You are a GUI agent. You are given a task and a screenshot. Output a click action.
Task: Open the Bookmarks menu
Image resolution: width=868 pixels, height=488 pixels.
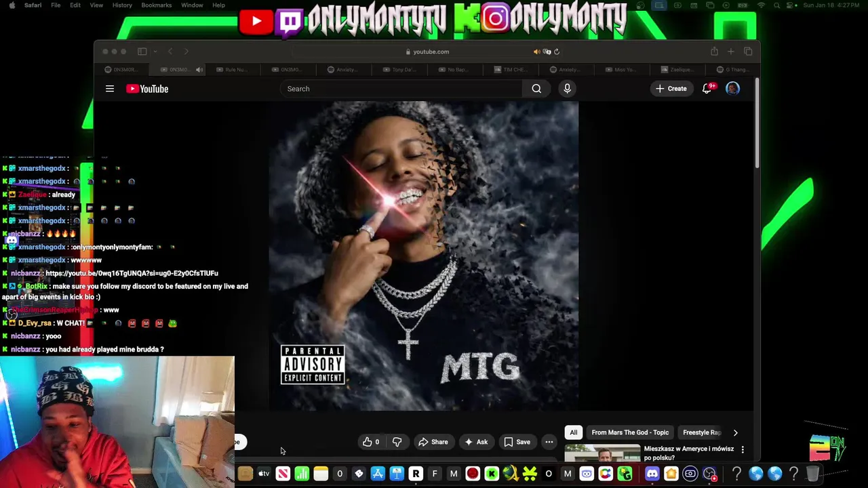[x=157, y=5]
